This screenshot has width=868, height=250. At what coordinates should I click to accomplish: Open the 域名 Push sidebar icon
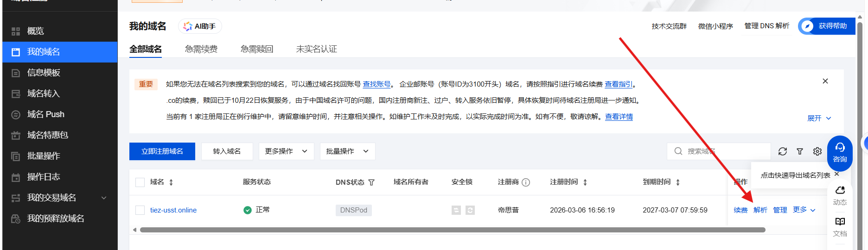coord(16,115)
